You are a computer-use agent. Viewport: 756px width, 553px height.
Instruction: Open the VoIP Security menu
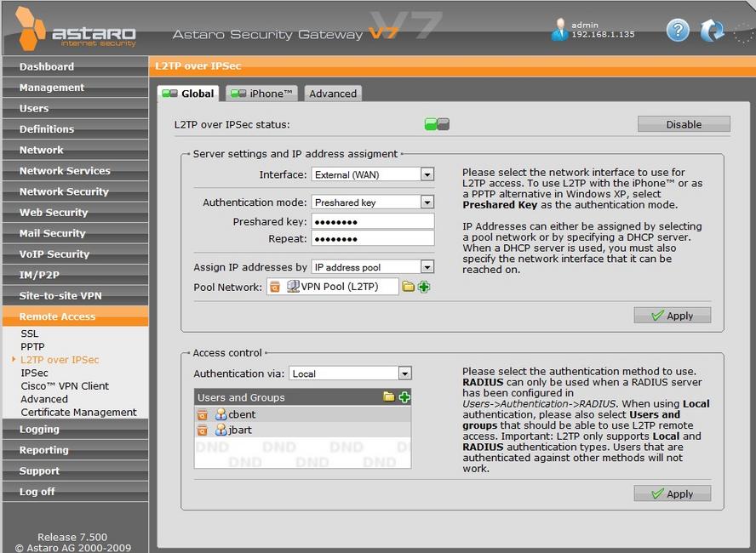[x=75, y=254]
